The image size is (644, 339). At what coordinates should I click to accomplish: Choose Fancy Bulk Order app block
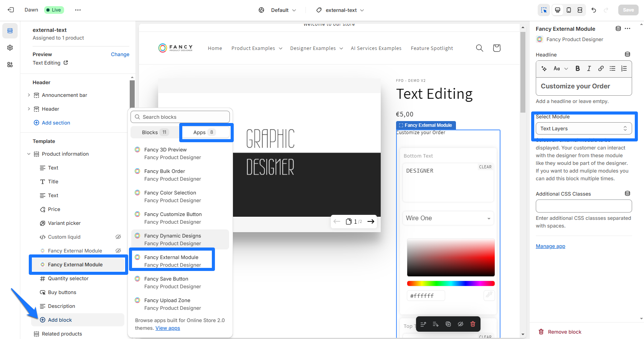[x=180, y=175]
